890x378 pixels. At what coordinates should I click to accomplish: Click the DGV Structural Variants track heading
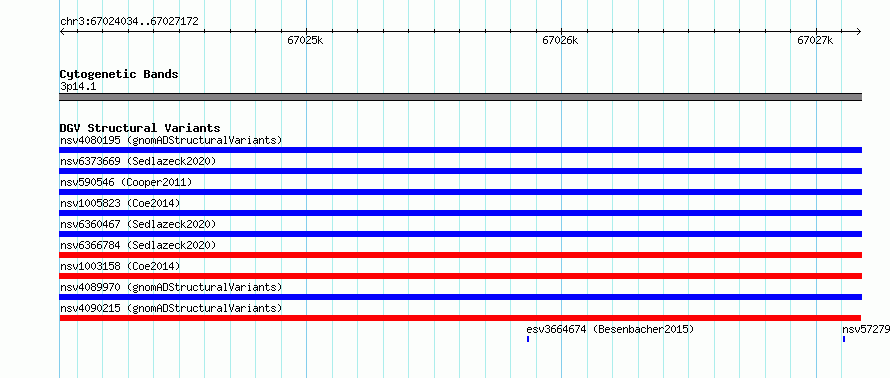click(x=140, y=128)
